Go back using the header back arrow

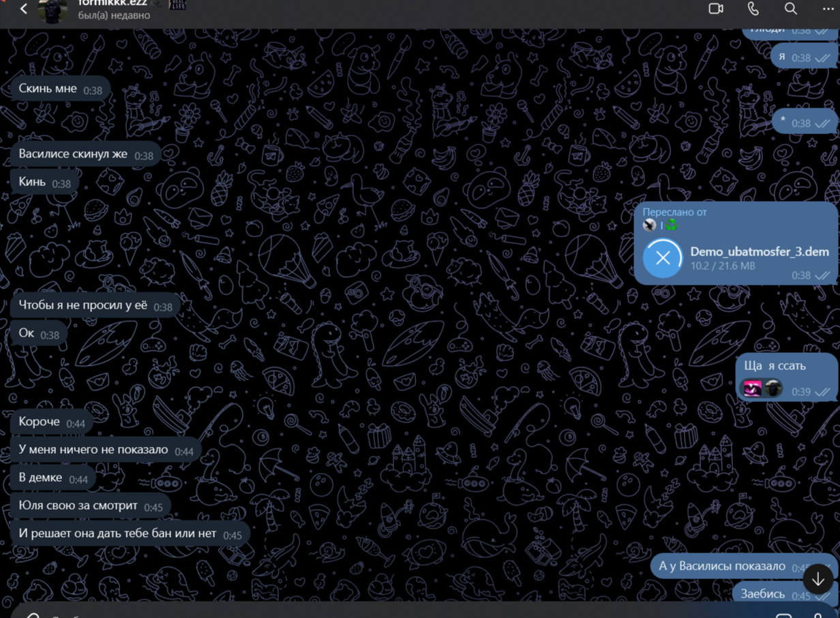click(24, 9)
